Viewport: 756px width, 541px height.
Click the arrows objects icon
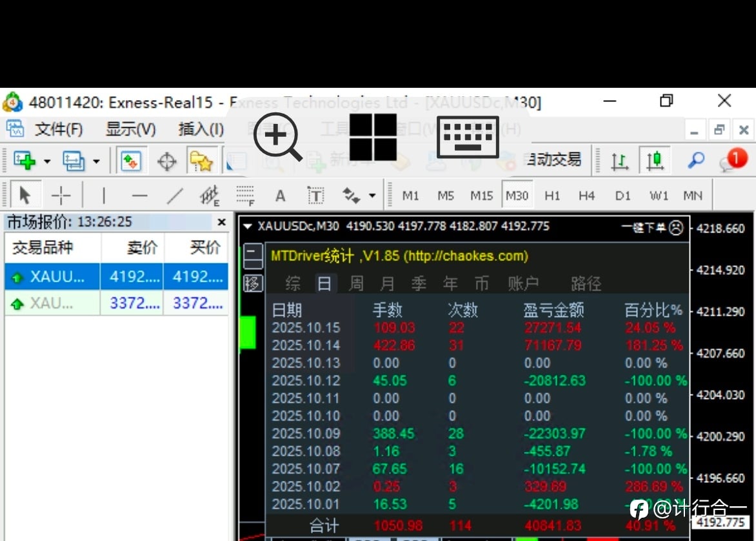coord(352,196)
